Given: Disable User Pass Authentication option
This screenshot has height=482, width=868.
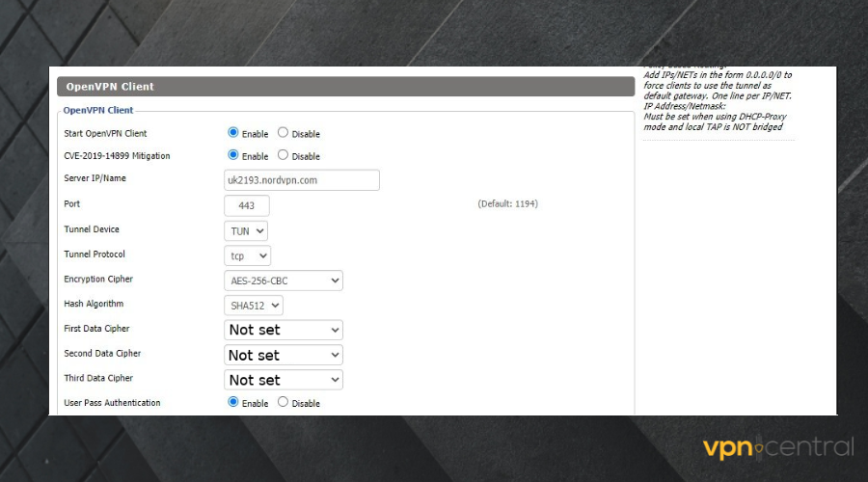Looking at the screenshot, I should pos(283,402).
